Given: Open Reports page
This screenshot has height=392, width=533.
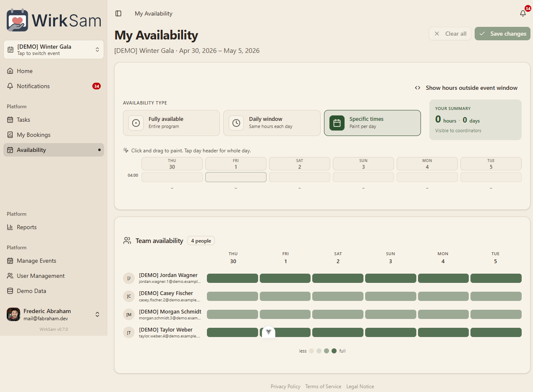Looking at the screenshot, I should coord(54,227).
